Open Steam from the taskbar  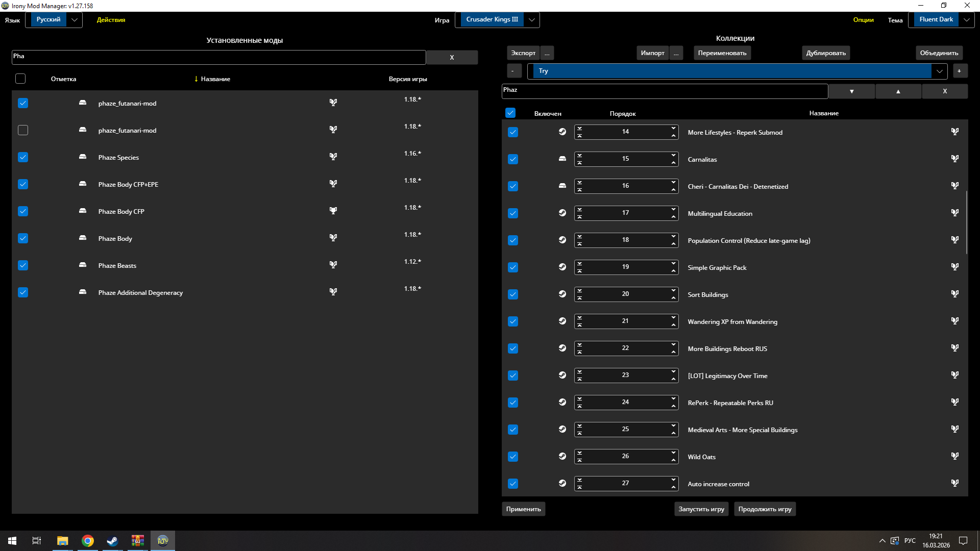112,541
